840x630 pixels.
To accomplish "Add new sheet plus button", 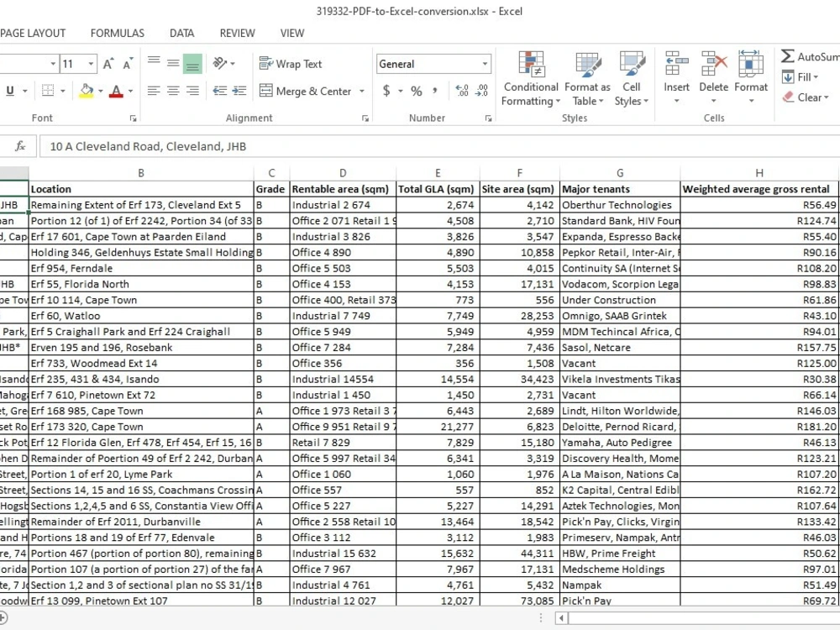I will click(3, 617).
